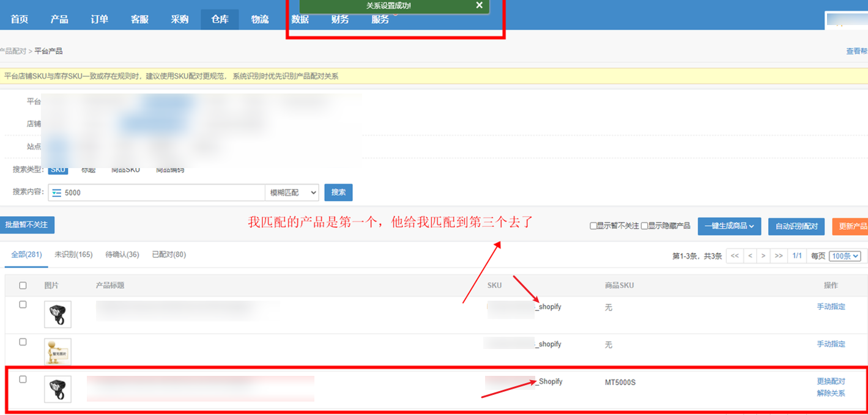Open the 模糊匹配 match mode dropdown
The image size is (868, 415).
click(x=292, y=193)
